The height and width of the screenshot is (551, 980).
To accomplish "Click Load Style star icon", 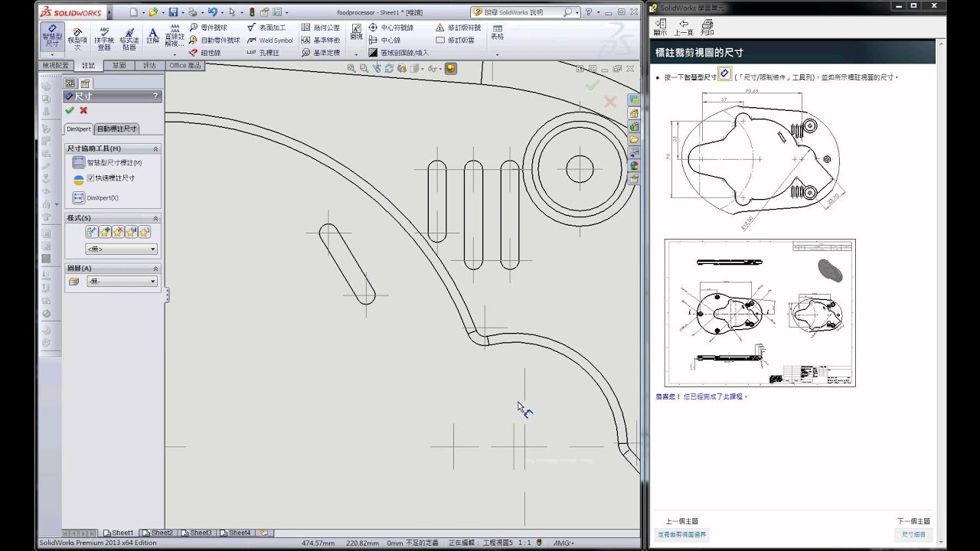I will point(144,231).
